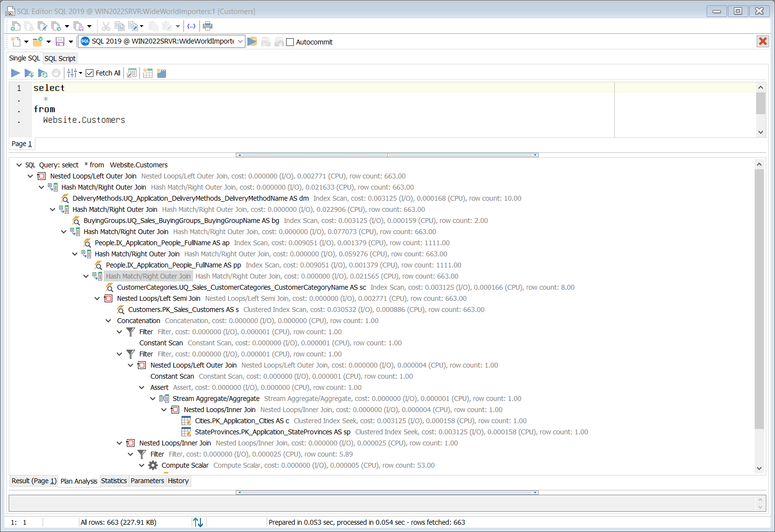Uncheck the Fetch All checkbox
Viewport: 775px width, 532px height.
(x=90, y=73)
